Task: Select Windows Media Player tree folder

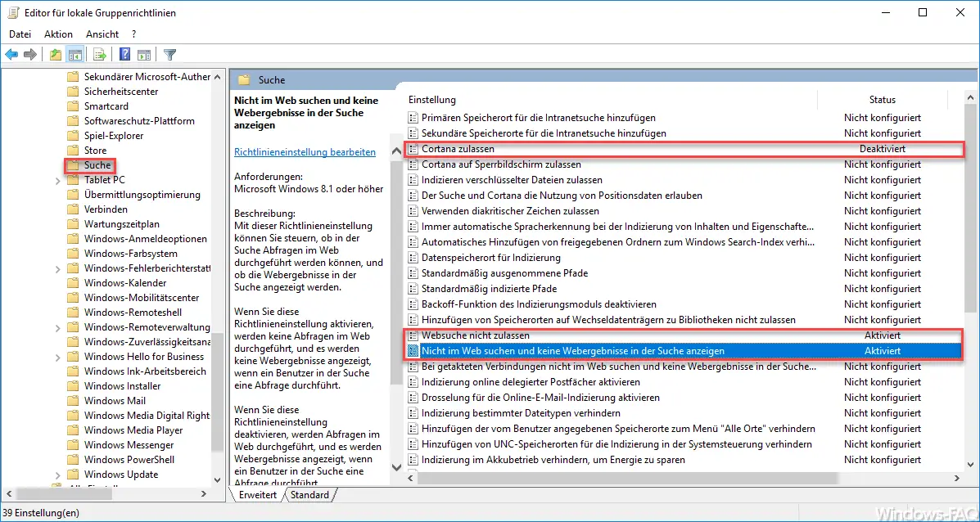Action: (x=133, y=430)
